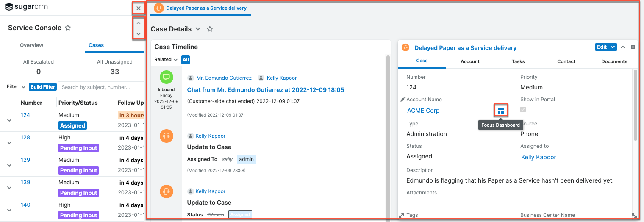Click the person icon beside Mr. Edmundo Gutierrez
Screen dimensions: 644x222
pos(190,78)
